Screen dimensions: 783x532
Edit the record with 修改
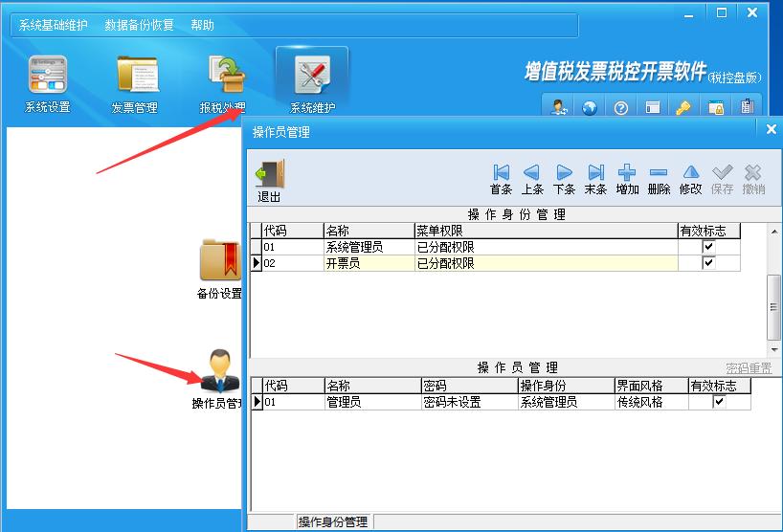[690, 179]
